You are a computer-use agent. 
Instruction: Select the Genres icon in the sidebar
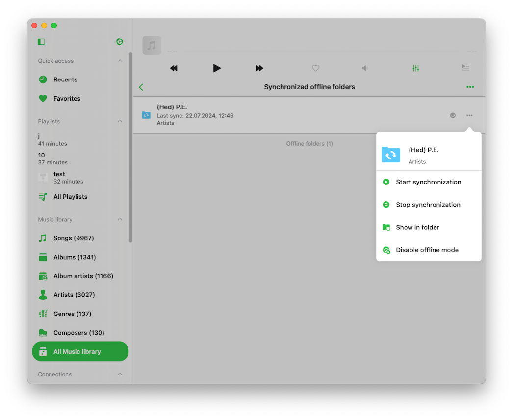click(42, 314)
